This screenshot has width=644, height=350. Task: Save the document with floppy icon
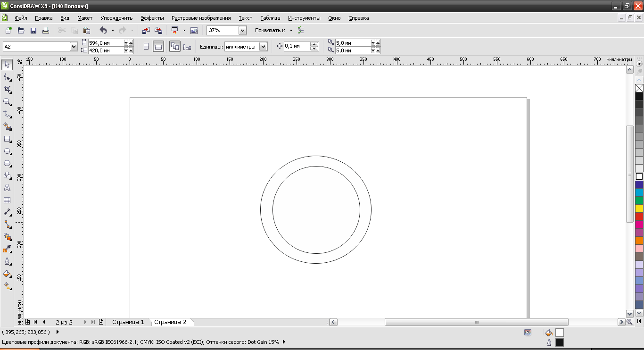click(x=33, y=30)
